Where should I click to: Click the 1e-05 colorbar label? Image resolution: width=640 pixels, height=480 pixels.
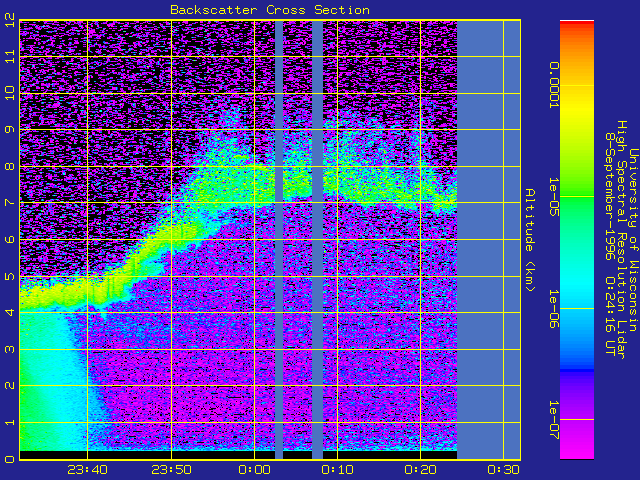(x=554, y=196)
